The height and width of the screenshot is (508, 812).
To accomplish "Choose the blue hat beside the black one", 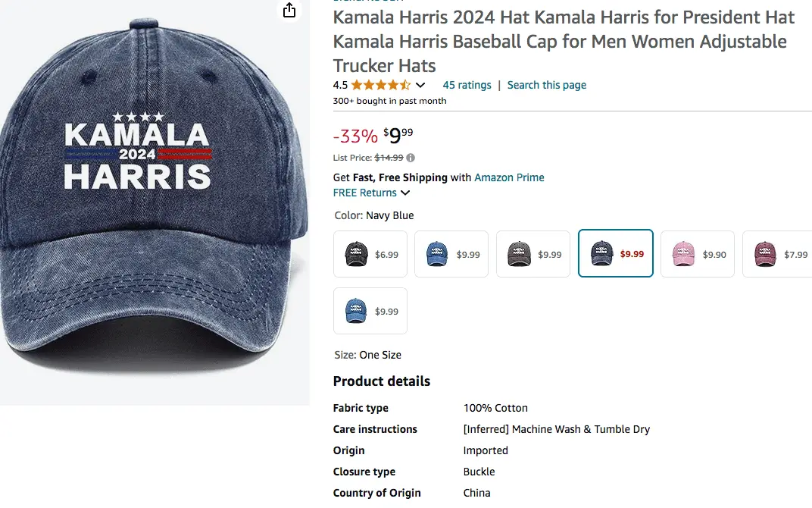I will click(451, 254).
